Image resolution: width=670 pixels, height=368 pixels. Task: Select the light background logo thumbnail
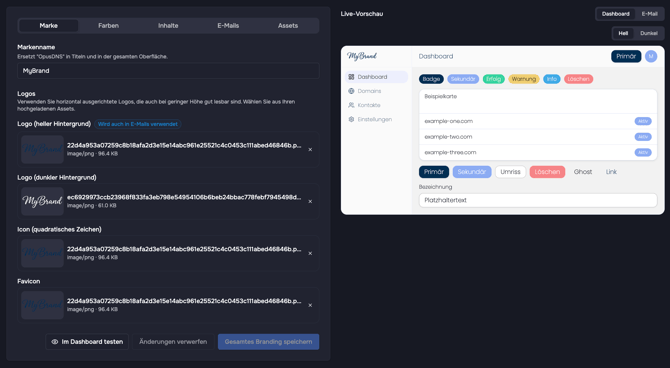tap(42, 150)
